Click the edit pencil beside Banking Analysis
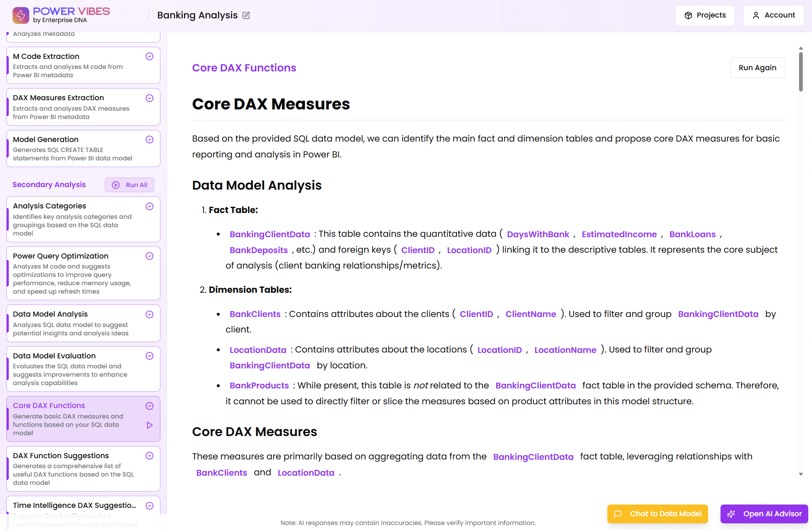 [246, 15]
